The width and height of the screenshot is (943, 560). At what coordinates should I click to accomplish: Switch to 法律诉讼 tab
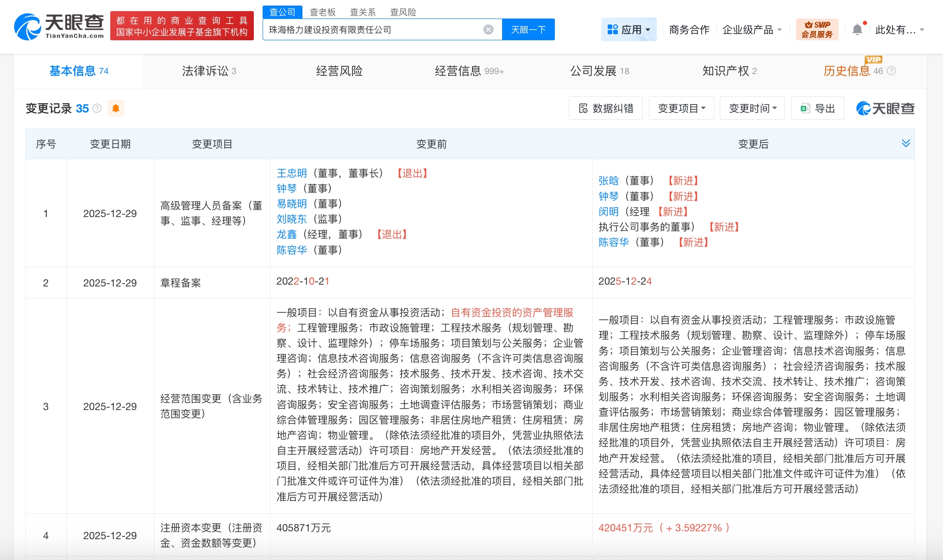coord(209,71)
